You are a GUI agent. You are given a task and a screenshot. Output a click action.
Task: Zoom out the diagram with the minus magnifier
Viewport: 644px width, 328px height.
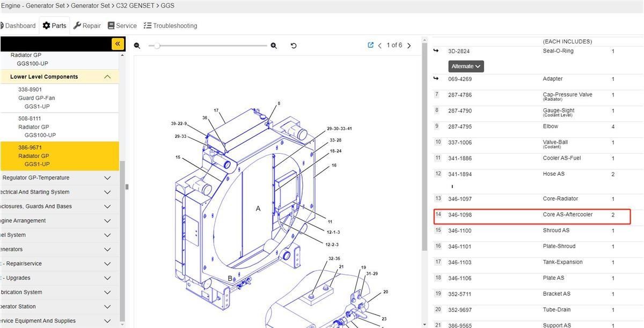coord(137,46)
